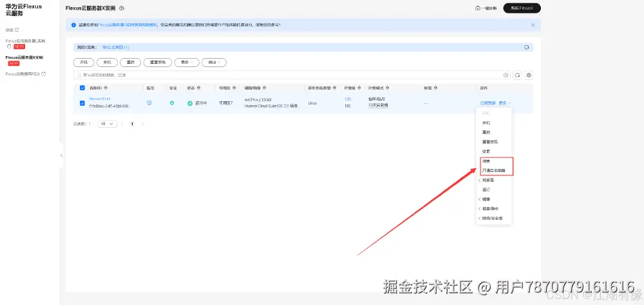
Task: Collapse the left sidebar handle
Action: coord(61,155)
